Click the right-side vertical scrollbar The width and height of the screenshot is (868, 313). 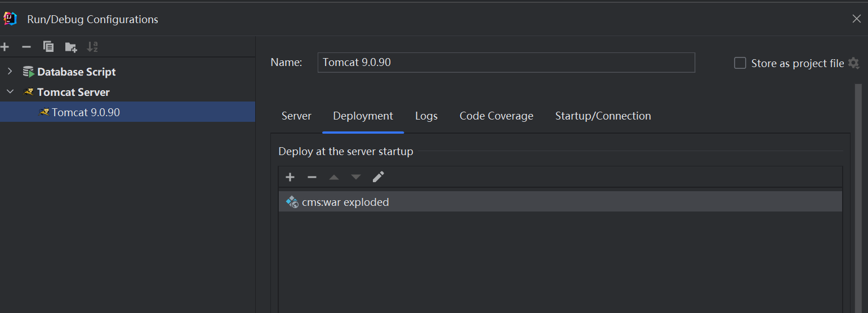point(858,197)
